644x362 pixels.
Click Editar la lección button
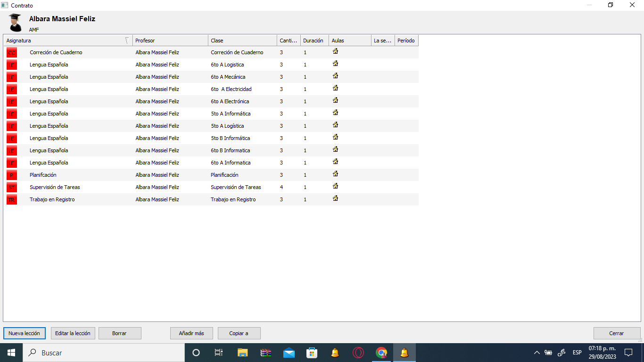(73, 333)
